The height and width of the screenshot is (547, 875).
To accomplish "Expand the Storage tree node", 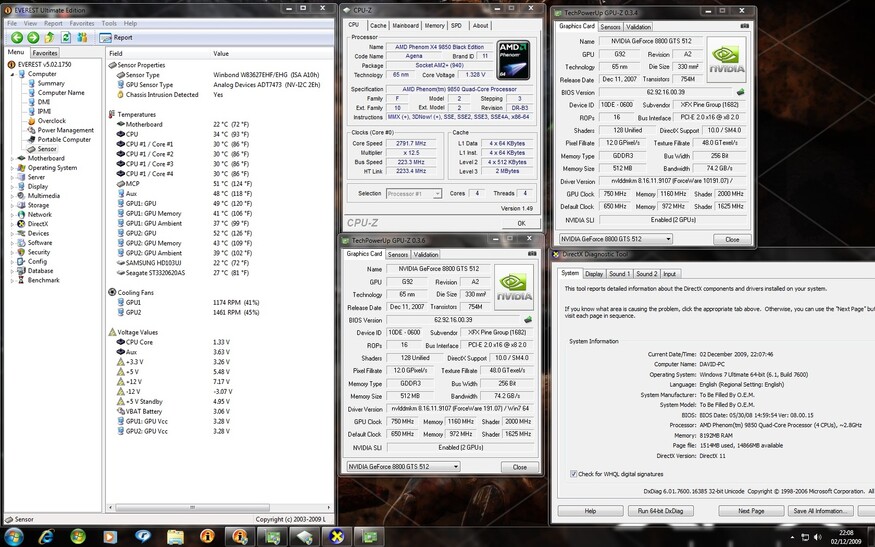I will click(12, 205).
